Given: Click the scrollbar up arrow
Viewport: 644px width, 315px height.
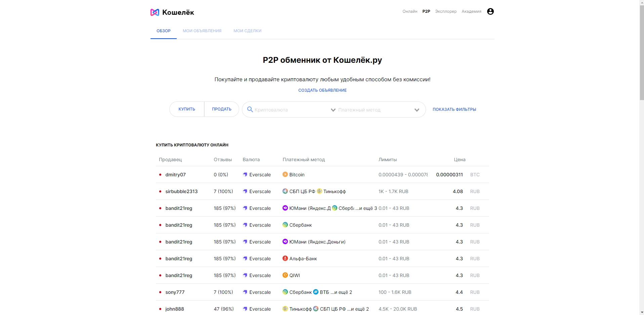Looking at the screenshot, I should coord(641,3).
